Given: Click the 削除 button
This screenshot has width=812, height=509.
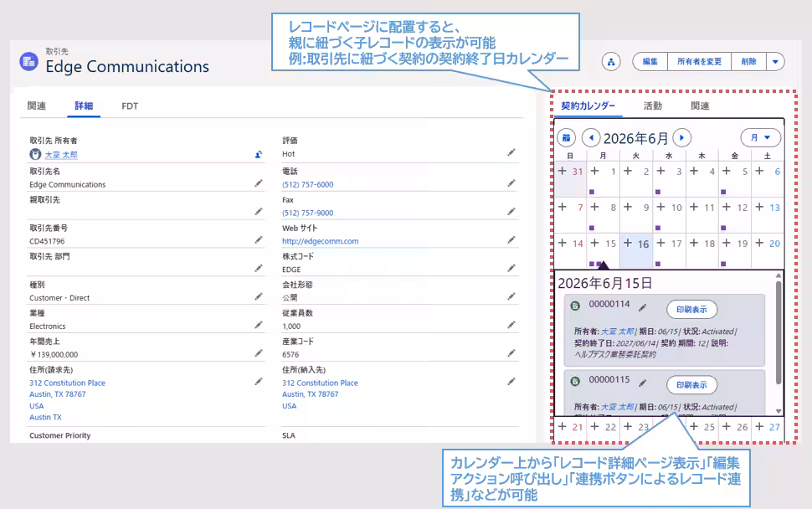Looking at the screenshot, I should coord(748,62).
